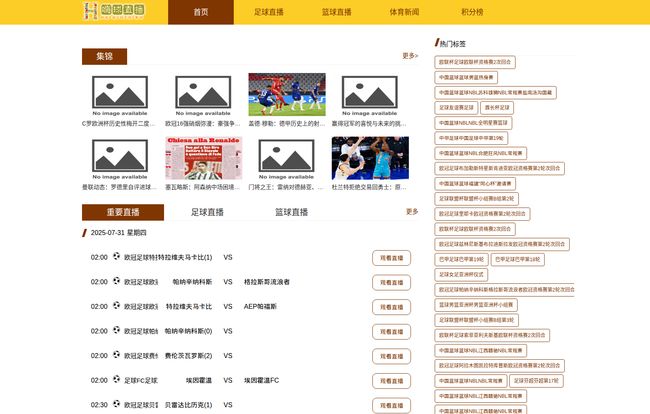Click the date 2025-07-31 星期四
Image resolution: width=650 pixels, height=414 pixels.
[119, 233]
